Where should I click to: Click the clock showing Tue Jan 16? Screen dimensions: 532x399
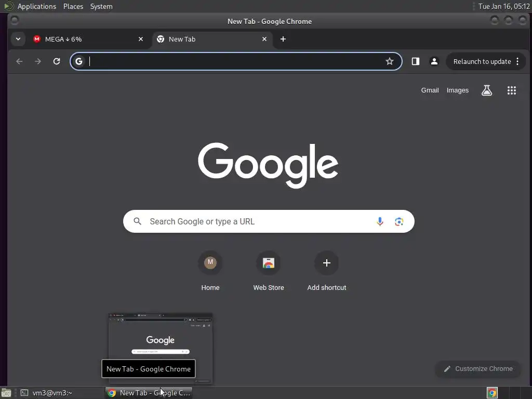pyautogui.click(x=504, y=6)
